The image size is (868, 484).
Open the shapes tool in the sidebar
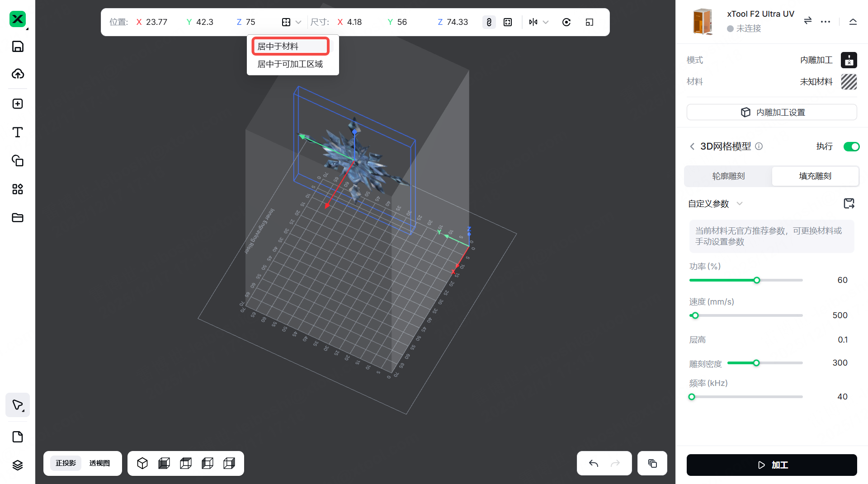coord(17,161)
